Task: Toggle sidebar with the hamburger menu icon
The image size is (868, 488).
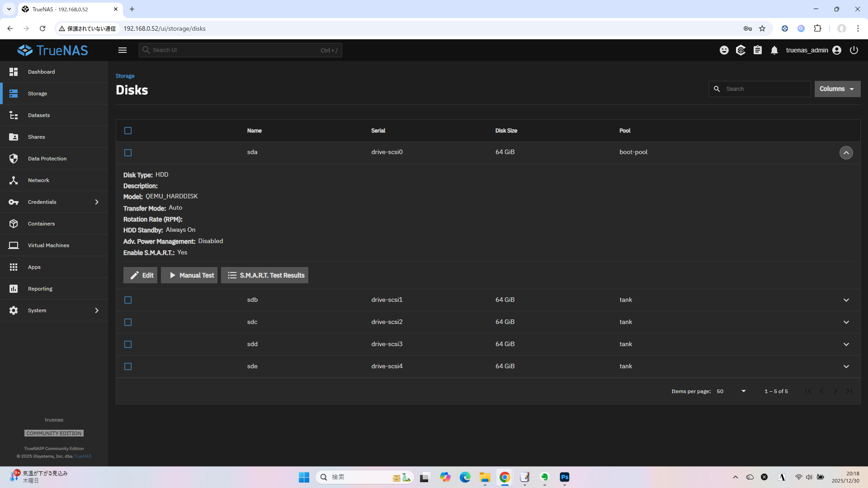Action: tap(123, 50)
